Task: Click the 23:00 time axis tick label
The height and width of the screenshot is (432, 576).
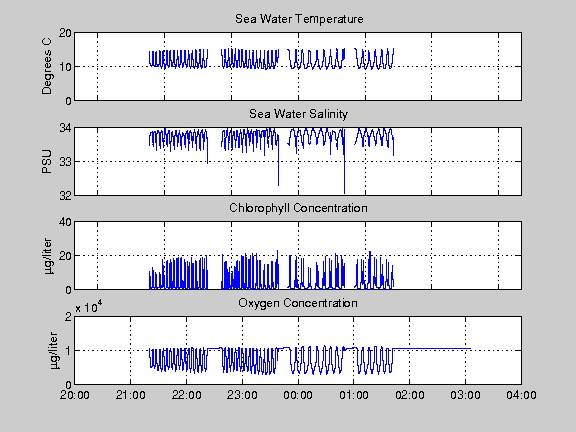Action: point(242,395)
